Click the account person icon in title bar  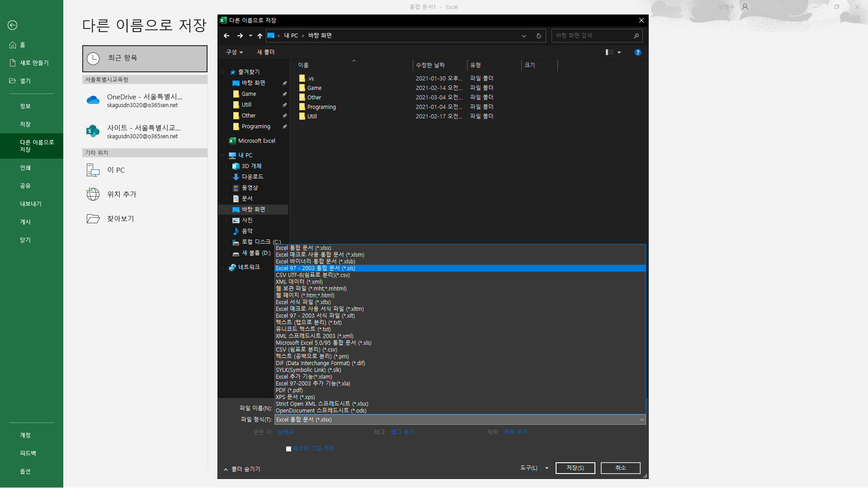point(745,7)
